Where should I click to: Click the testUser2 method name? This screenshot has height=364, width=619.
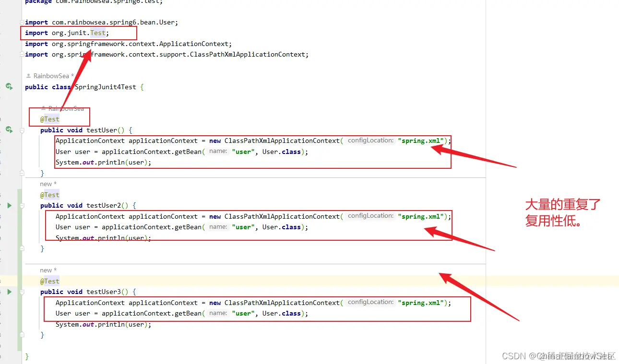coord(104,205)
